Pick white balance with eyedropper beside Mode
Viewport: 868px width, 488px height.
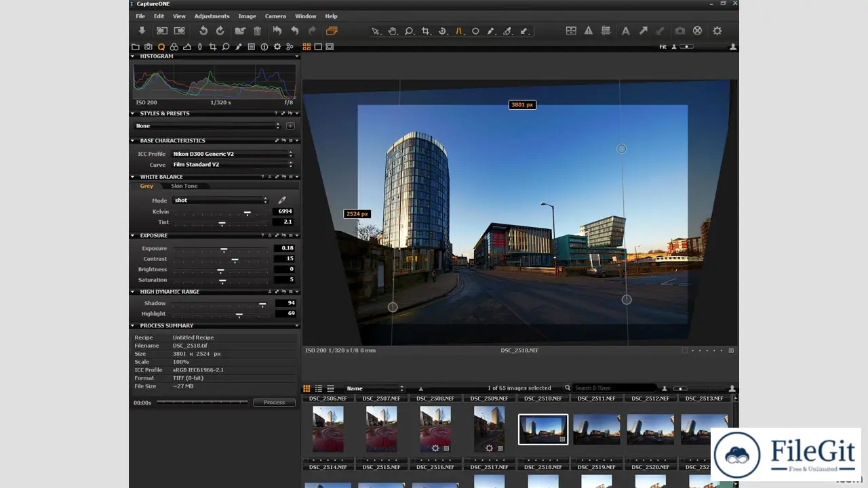[282, 200]
